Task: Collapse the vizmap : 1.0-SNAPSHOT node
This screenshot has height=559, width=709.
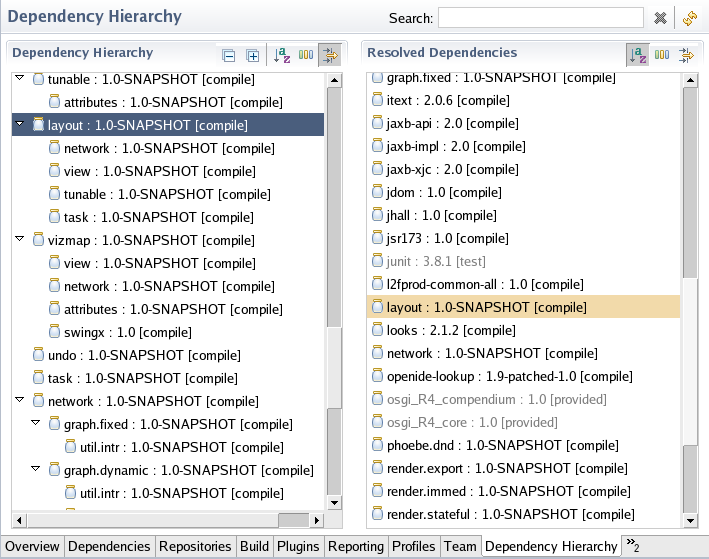Action: coord(21,240)
